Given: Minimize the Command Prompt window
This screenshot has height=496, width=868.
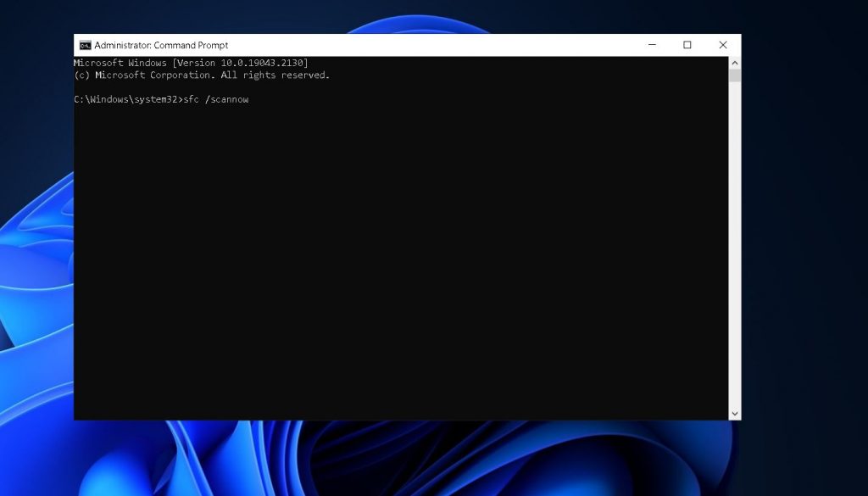Looking at the screenshot, I should 651,44.
